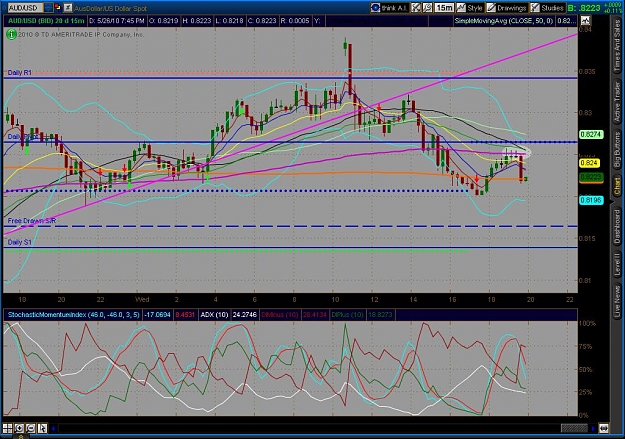Click the B: .8223 bid quote
Viewport: 625px width, 439px height.
click(x=584, y=8)
